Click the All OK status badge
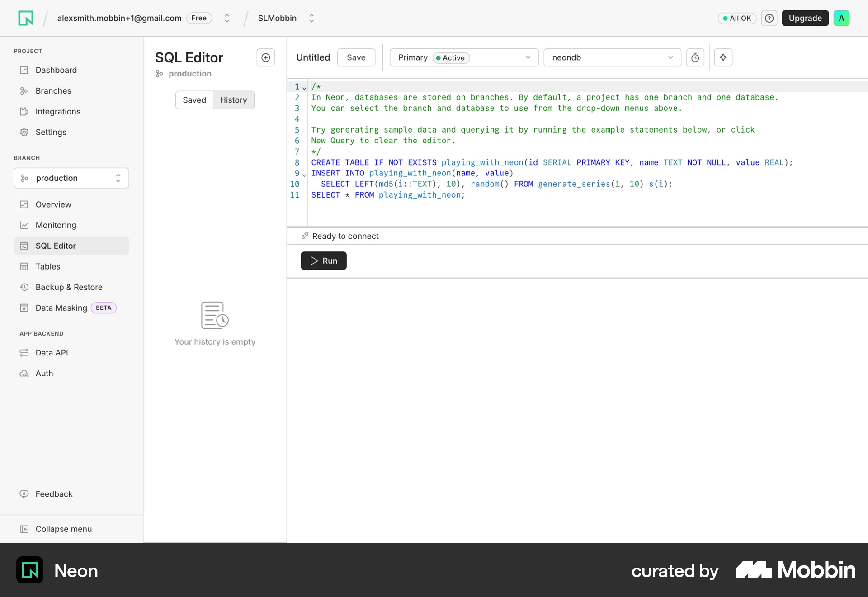The height and width of the screenshot is (597, 868). [737, 18]
